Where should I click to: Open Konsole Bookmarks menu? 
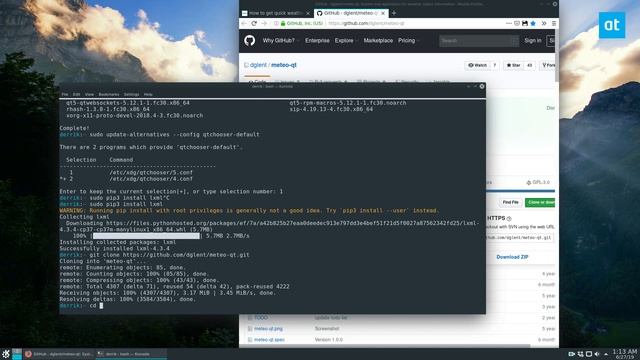coord(109,94)
